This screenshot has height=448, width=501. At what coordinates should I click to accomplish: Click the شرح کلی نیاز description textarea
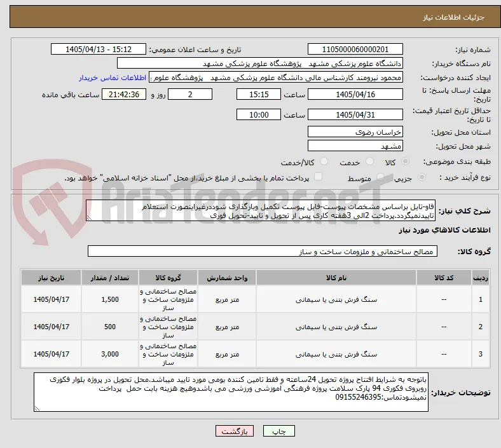click(261, 211)
